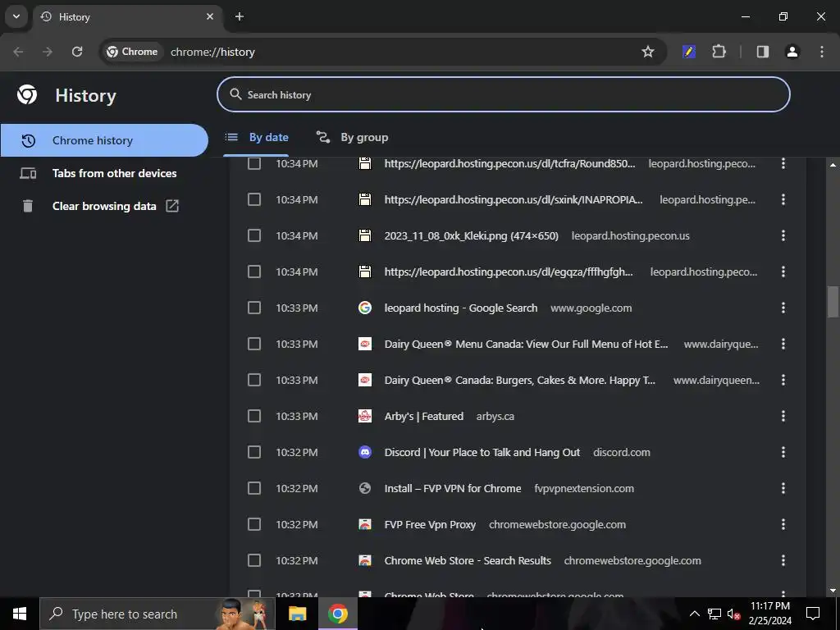Open actions menu for Install FVP VPN row
Image resolution: width=840 pixels, height=630 pixels.
pyautogui.click(x=783, y=488)
